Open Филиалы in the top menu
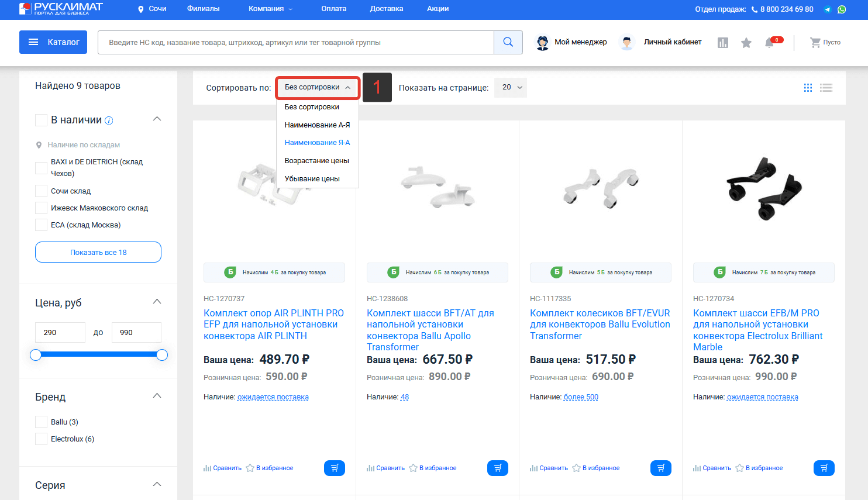This screenshot has height=500, width=868. coord(204,9)
